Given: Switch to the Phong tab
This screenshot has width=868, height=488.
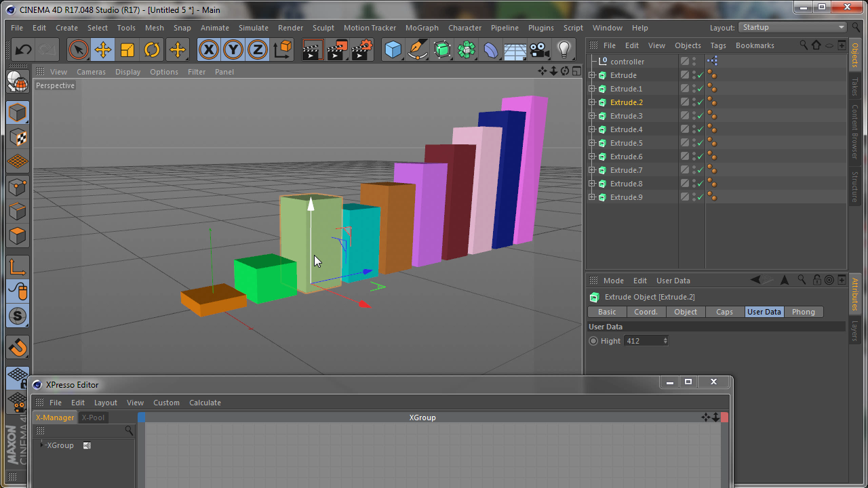Looking at the screenshot, I should click(804, 312).
